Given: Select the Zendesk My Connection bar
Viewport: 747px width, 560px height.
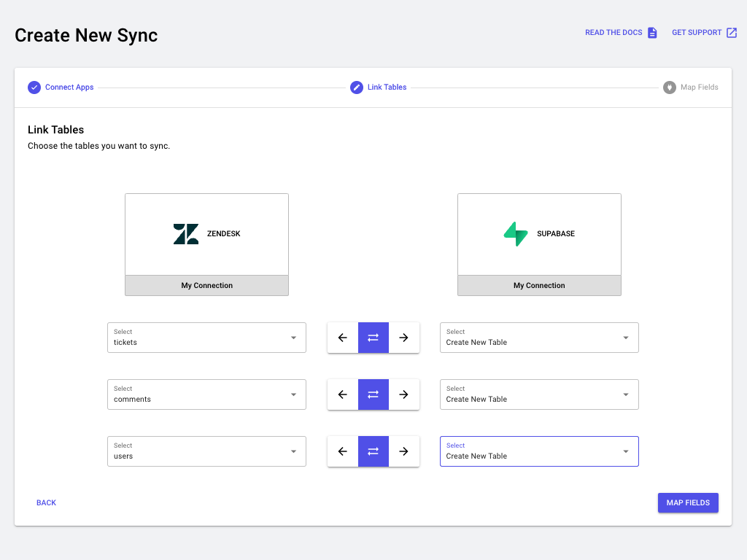Looking at the screenshot, I should 207,286.
